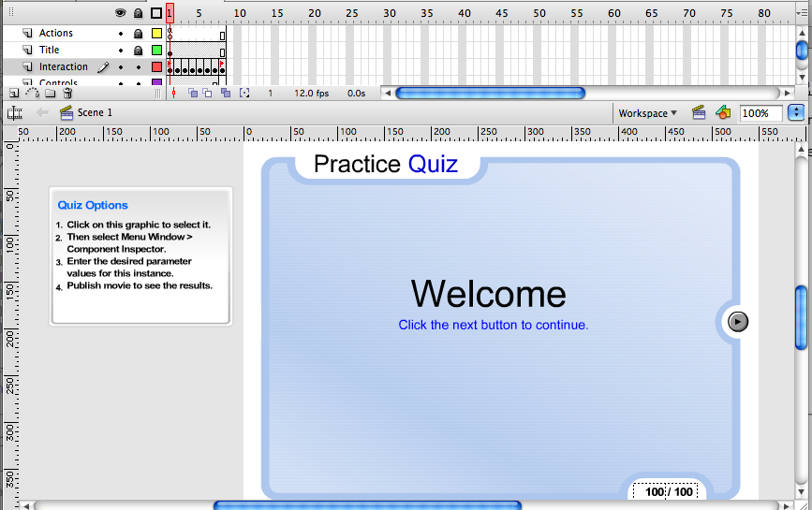Click the back arrow in the edit bar
This screenshot has width=812, height=510.
click(42, 112)
